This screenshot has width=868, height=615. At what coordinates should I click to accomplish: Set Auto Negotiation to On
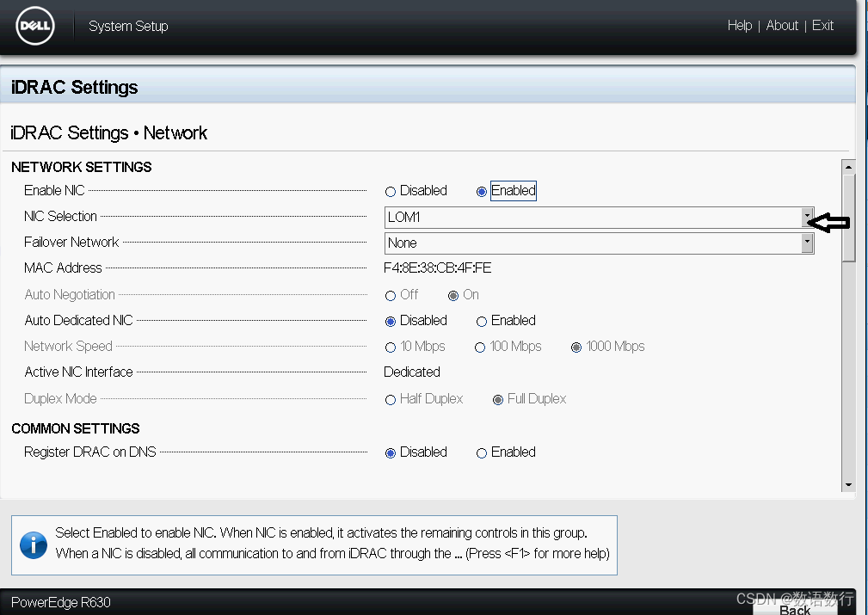tap(453, 296)
